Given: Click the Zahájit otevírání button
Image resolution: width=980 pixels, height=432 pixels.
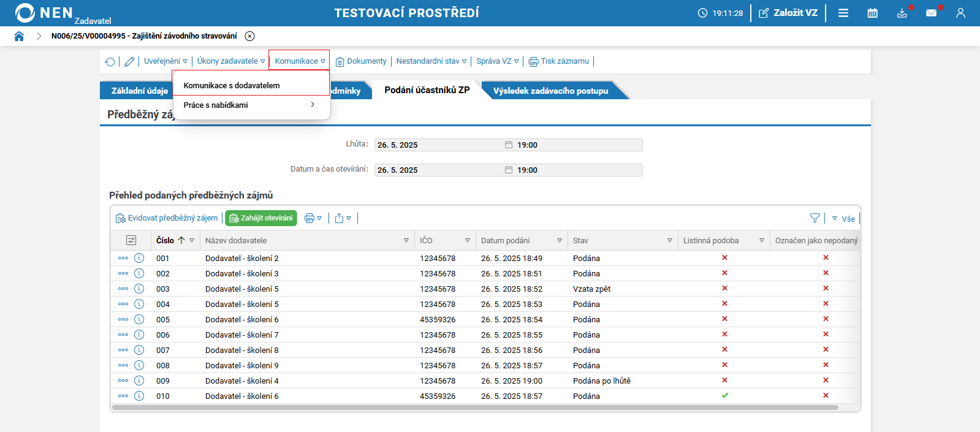Looking at the screenshot, I should [261, 218].
